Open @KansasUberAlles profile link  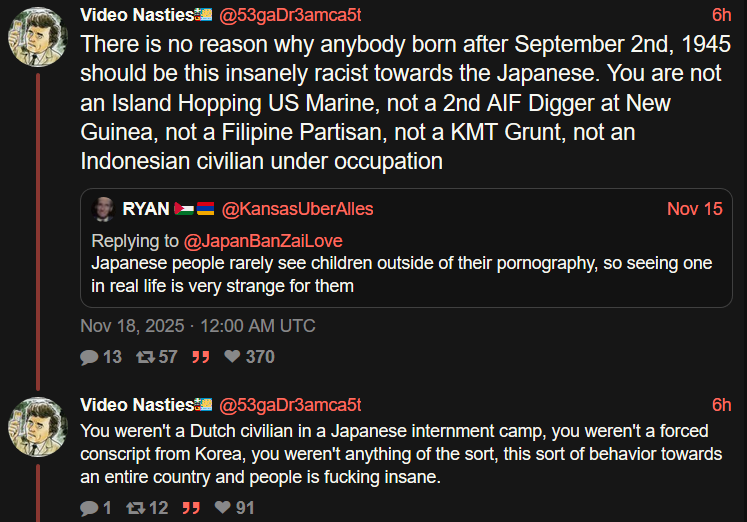[x=297, y=209]
